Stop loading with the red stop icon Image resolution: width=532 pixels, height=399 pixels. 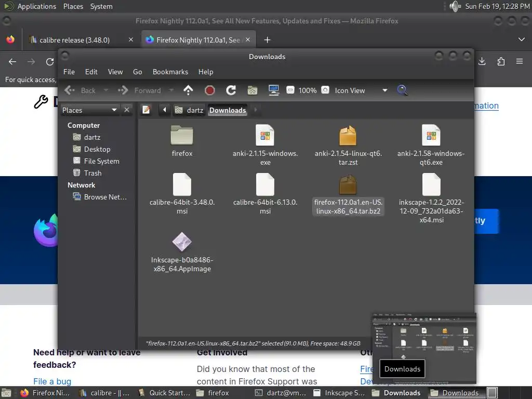click(x=210, y=90)
